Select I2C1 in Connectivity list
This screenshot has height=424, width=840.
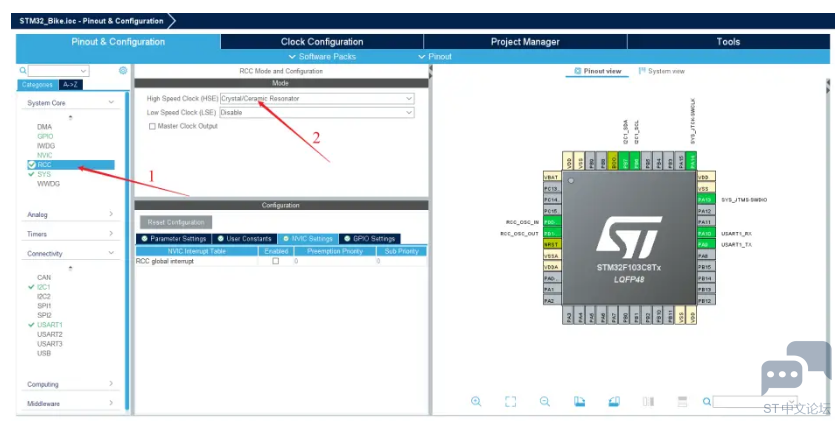(x=43, y=287)
